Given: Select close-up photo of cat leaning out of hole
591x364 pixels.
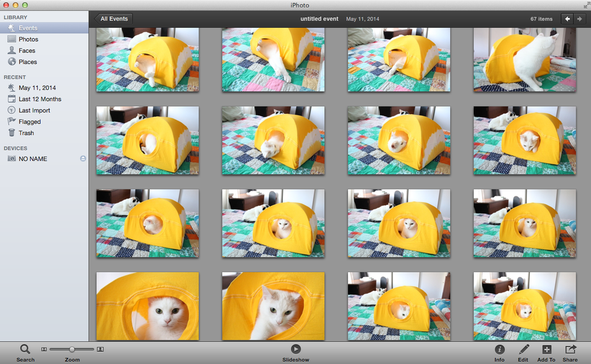Looking at the screenshot, I should [273, 306].
